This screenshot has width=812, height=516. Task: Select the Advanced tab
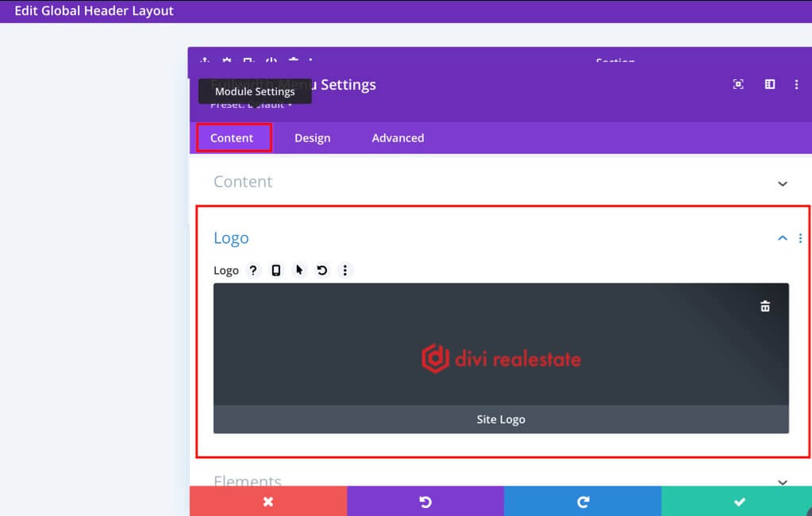click(398, 138)
